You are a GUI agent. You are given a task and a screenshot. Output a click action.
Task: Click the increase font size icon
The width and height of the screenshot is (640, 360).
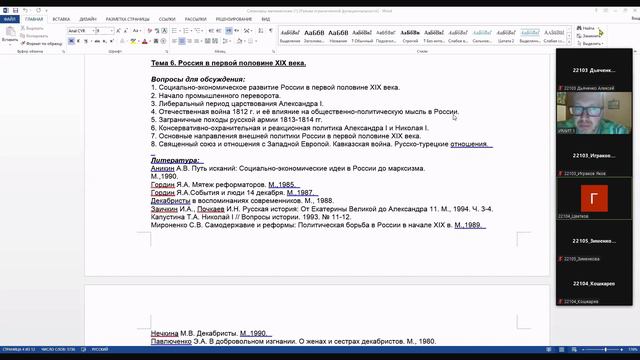[118, 31]
